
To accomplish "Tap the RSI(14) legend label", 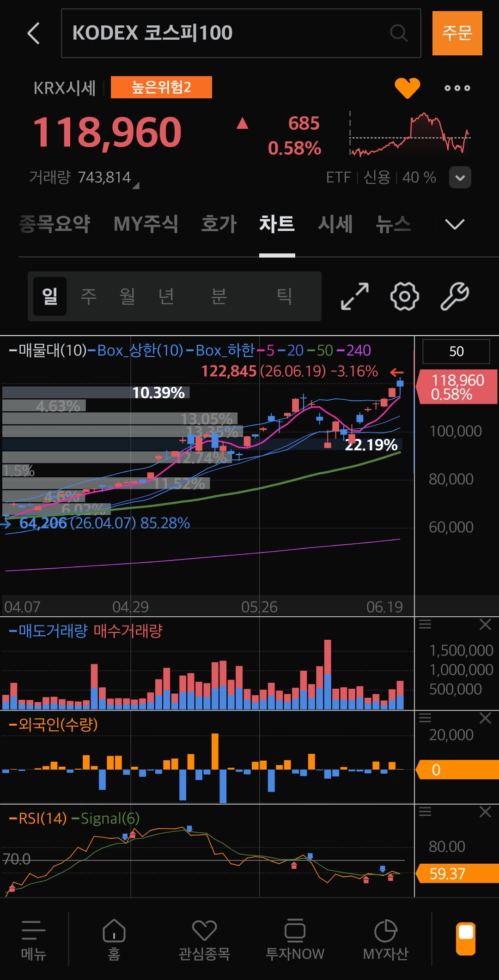I will point(38,818).
